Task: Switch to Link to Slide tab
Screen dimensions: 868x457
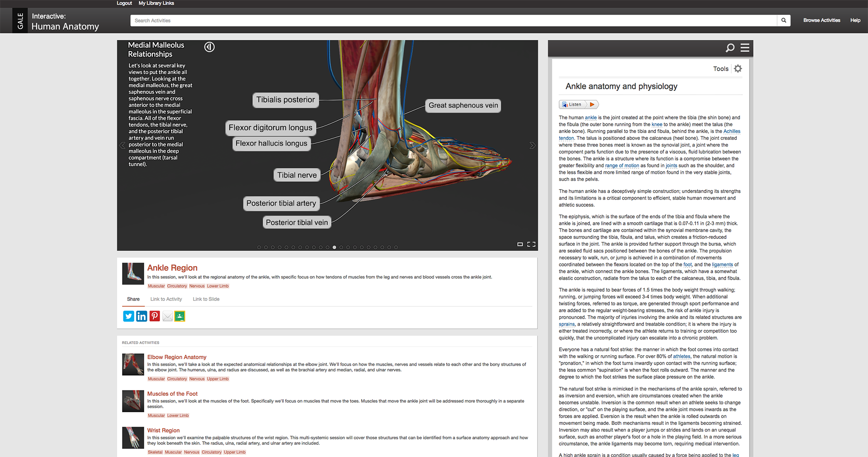Action: [x=206, y=299]
